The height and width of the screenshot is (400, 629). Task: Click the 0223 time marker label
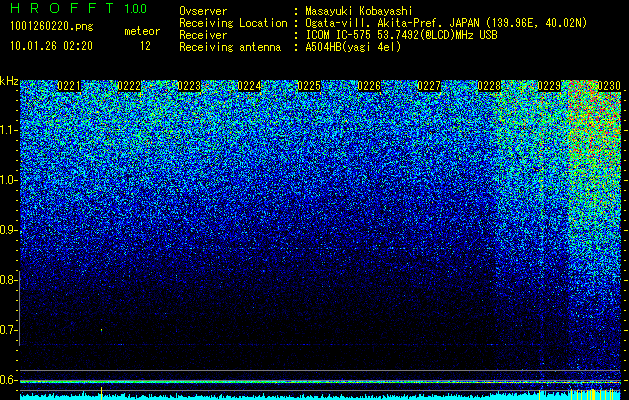[x=189, y=86]
